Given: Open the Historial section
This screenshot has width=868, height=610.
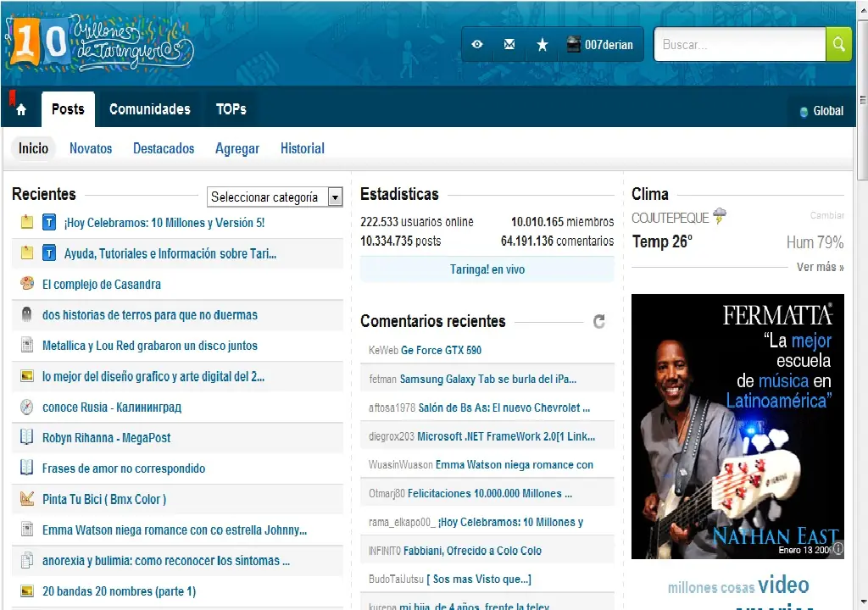Looking at the screenshot, I should click(303, 148).
